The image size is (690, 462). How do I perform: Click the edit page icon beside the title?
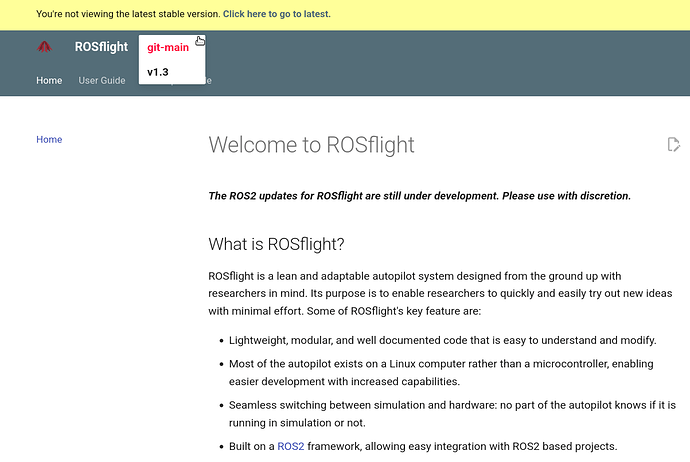pyautogui.click(x=673, y=145)
